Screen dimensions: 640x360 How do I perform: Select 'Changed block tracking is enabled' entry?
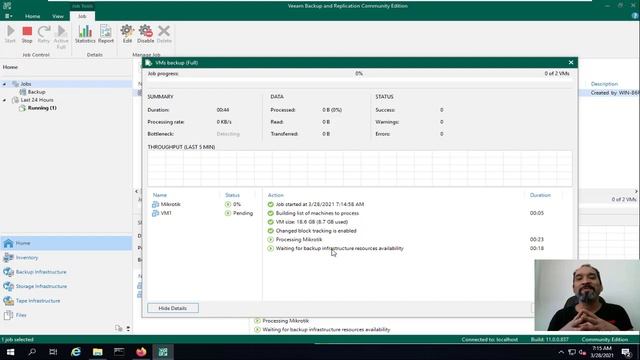point(316,231)
